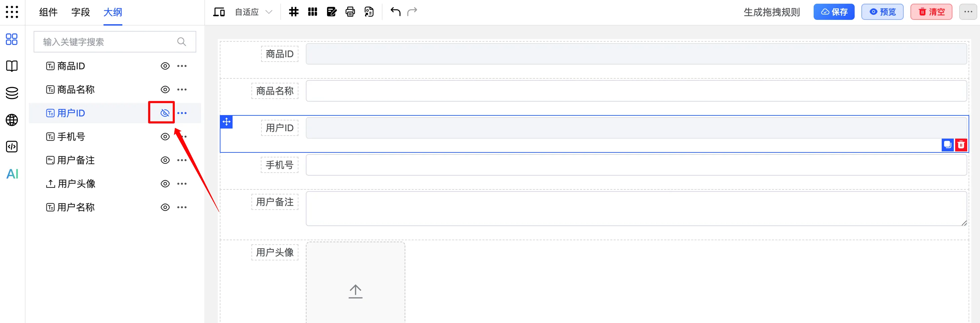Screen dimensions: 980x323
Task: Click the globe icon in left sidebar
Action: click(12, 120)
